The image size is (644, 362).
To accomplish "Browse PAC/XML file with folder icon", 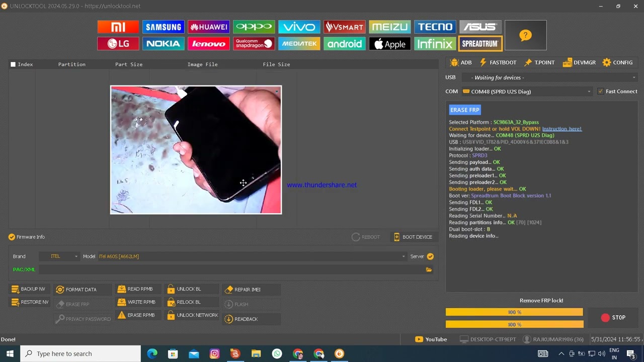I will [x=429, y=269].
